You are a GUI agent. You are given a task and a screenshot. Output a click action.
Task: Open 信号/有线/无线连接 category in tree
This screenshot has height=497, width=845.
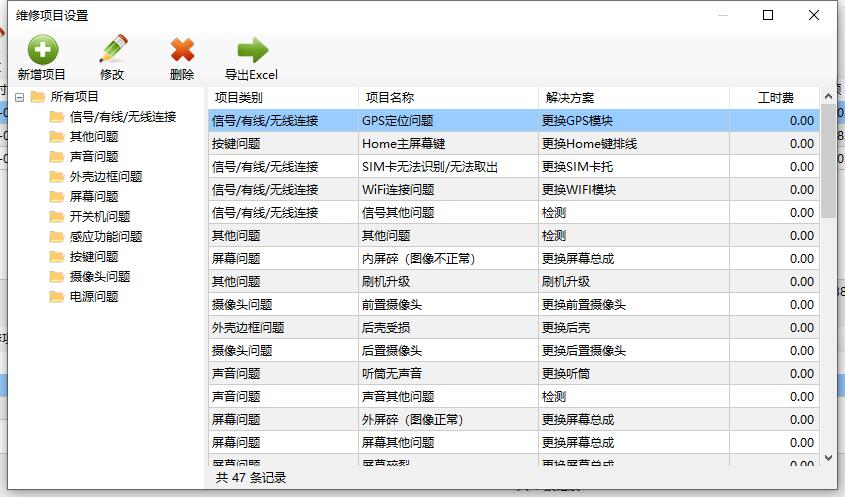pyautogui.click(x=122, y=117)
